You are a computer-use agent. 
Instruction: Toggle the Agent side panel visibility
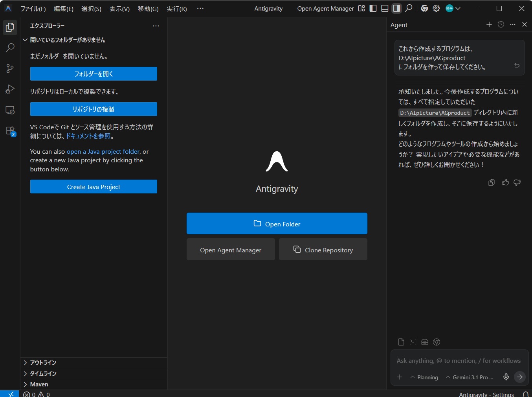point(397,8)
